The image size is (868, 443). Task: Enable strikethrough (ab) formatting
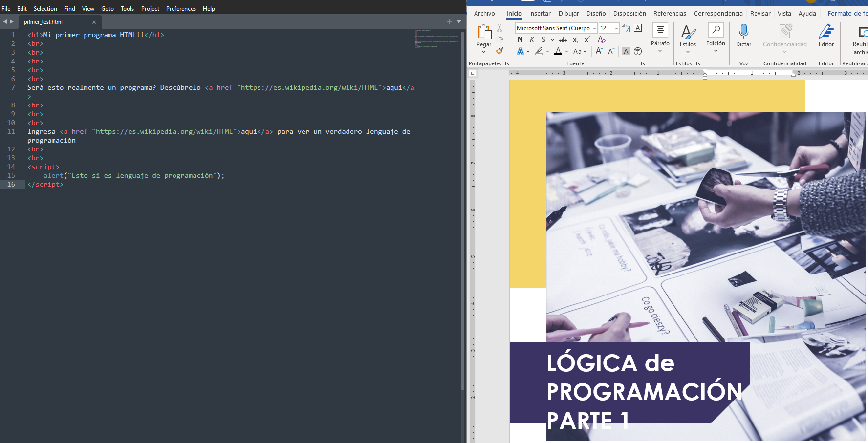(x=563, y=40)
